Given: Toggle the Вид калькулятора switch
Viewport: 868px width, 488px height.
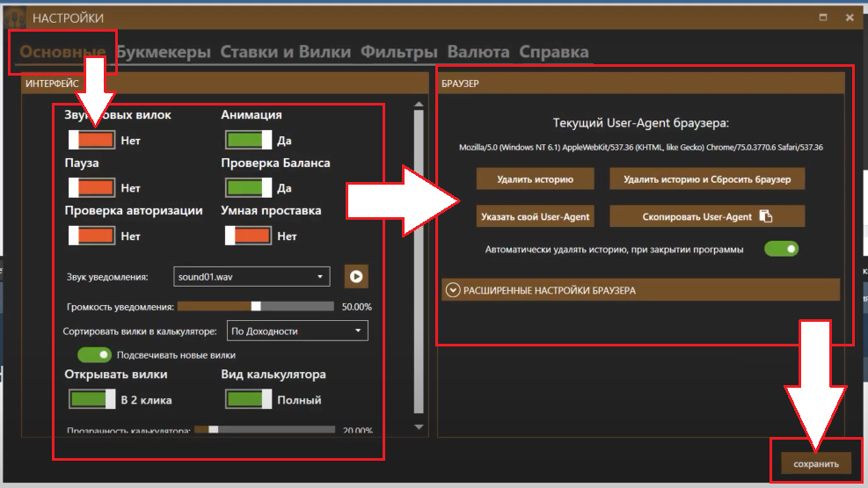Looking at the screenshot, I should (x=249, y=399).
